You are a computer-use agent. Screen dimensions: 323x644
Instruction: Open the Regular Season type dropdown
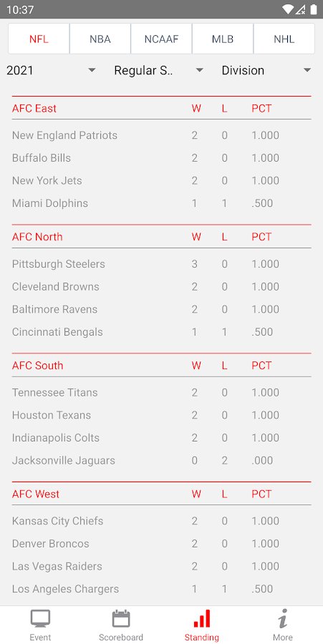(158, 70)
